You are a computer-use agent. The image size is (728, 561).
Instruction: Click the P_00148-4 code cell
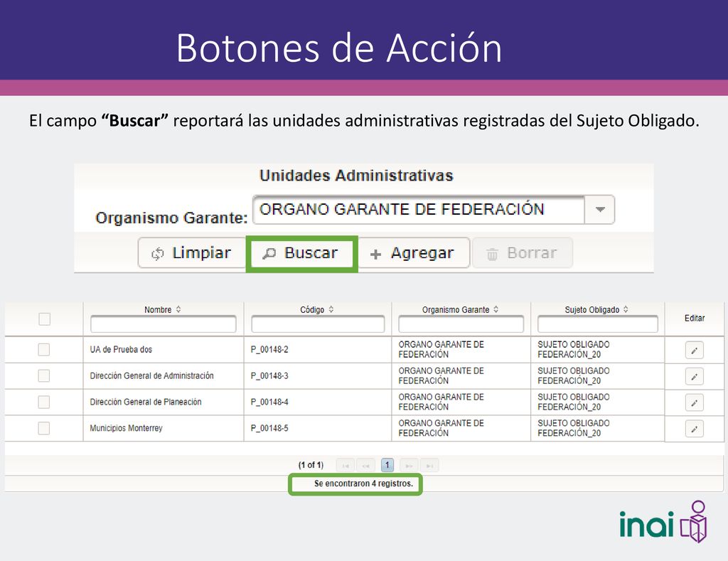[269, 402]
